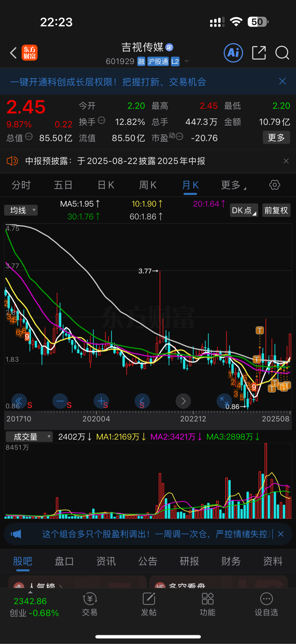Viewport: 296px width, 644px height.
Task: Select the 月K chart tab
Action: coord(190,185)
